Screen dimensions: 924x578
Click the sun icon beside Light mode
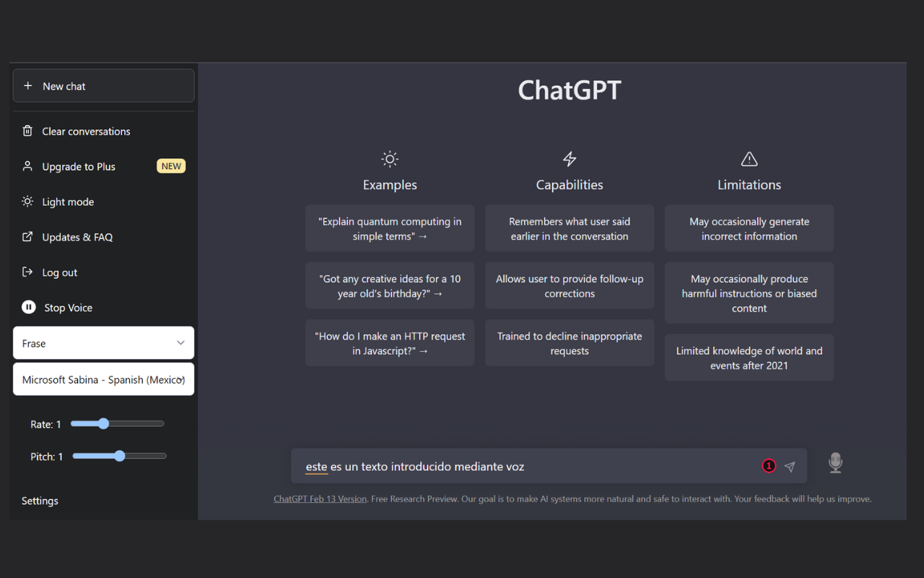point(27,202)
